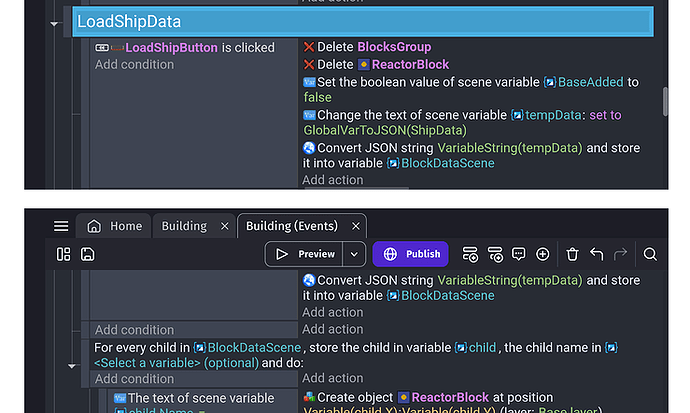The width and height of the screenshot is (690, 413).
Task: Collapse the For every child event
Action: click(71, 365)
